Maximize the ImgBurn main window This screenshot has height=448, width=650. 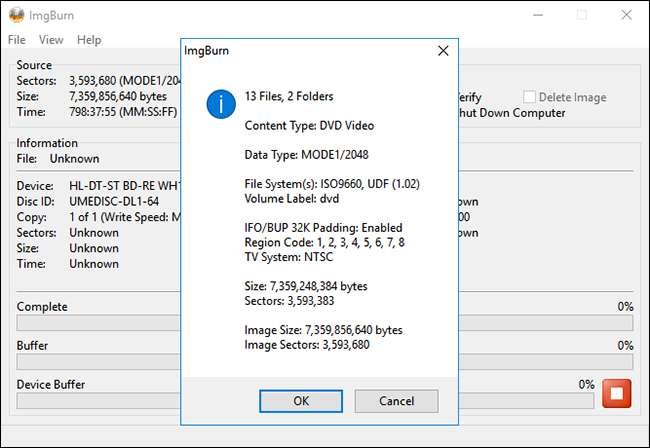581,15
